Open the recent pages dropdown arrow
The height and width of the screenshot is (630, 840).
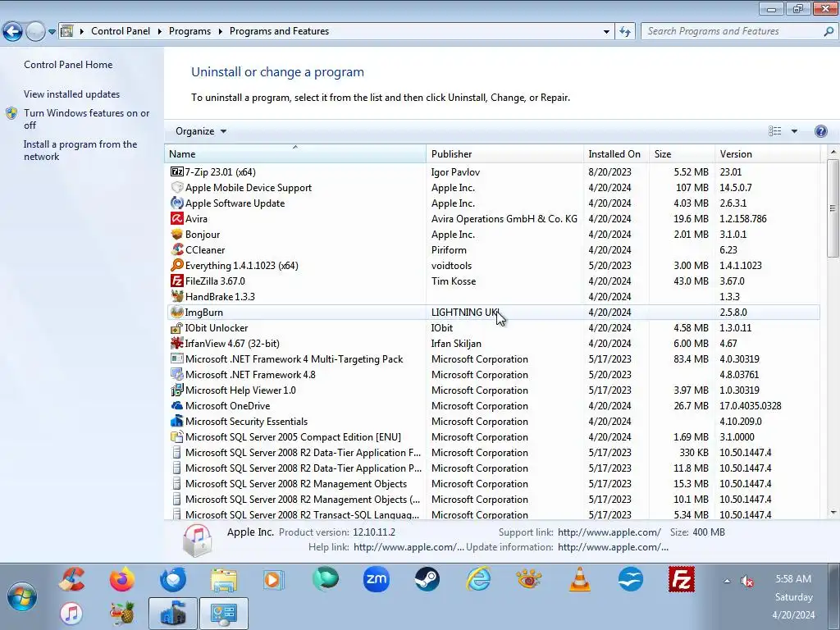[x=52, y=32]
